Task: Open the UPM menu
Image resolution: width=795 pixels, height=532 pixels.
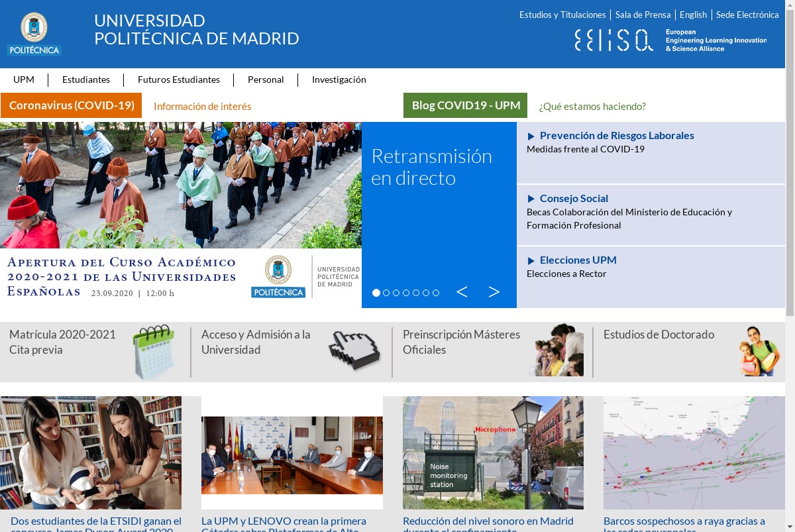Action: point(24,80)
